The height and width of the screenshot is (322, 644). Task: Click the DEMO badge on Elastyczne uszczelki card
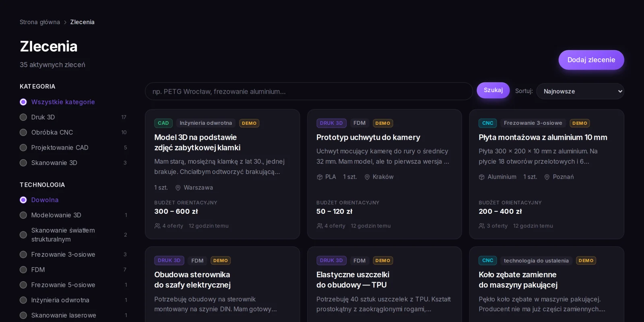click(383, 260)
